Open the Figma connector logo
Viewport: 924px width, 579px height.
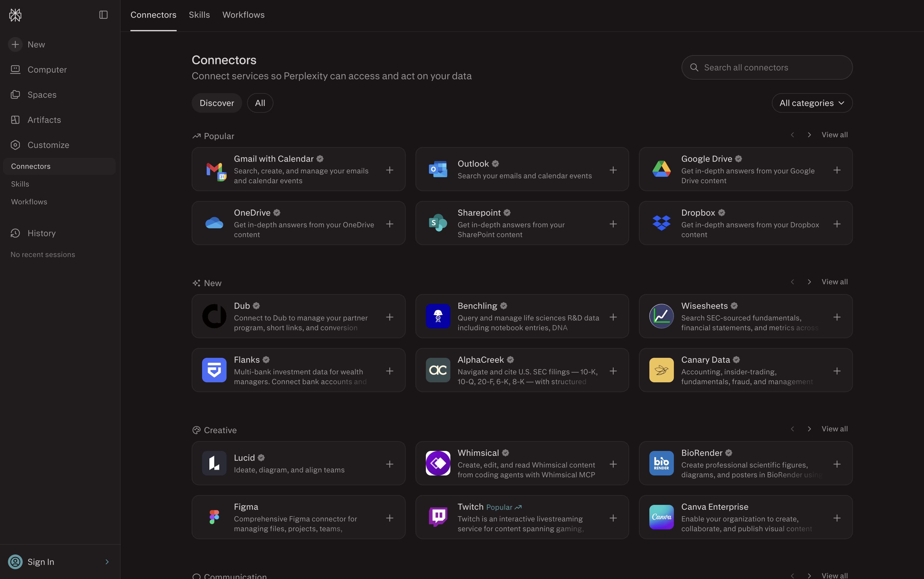(x=214, y=517)
